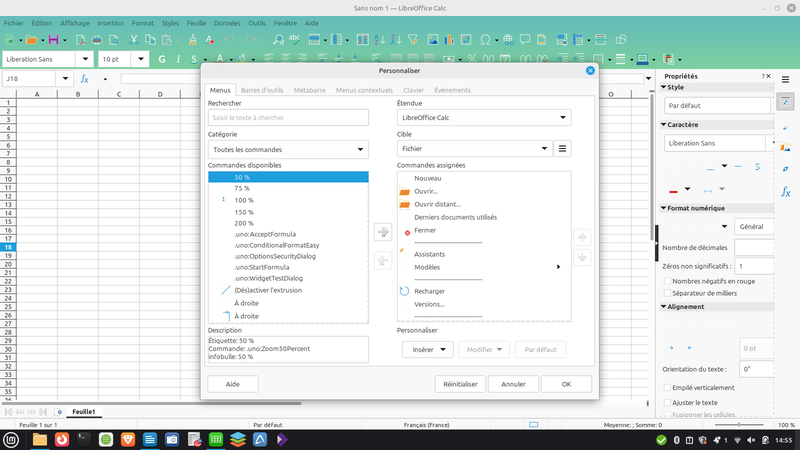800x450 pixels.
Task: Open the Données menu
Action: 227,23
